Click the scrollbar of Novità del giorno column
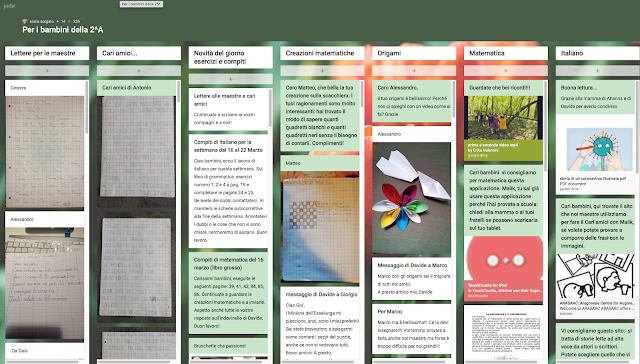This screenshot has width=640, height=364. pos(270,107)
